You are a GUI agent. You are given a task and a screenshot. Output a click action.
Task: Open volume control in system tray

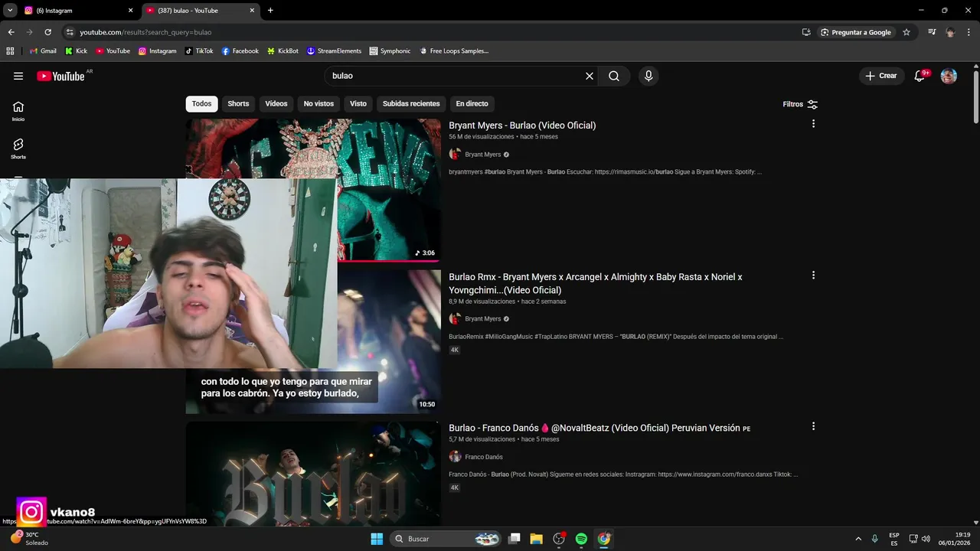pyautogui.click(x=926, y=539)
